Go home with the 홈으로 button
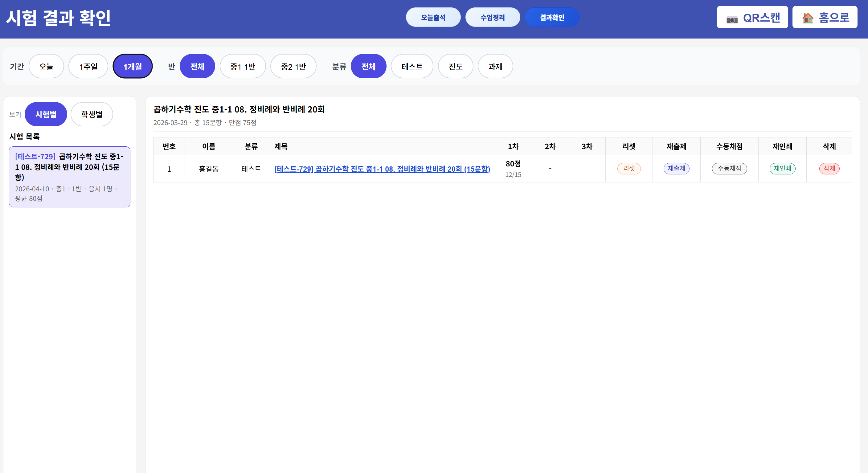Image resolution: width=868 pixels, height=473 pixels. pos(825,17)
